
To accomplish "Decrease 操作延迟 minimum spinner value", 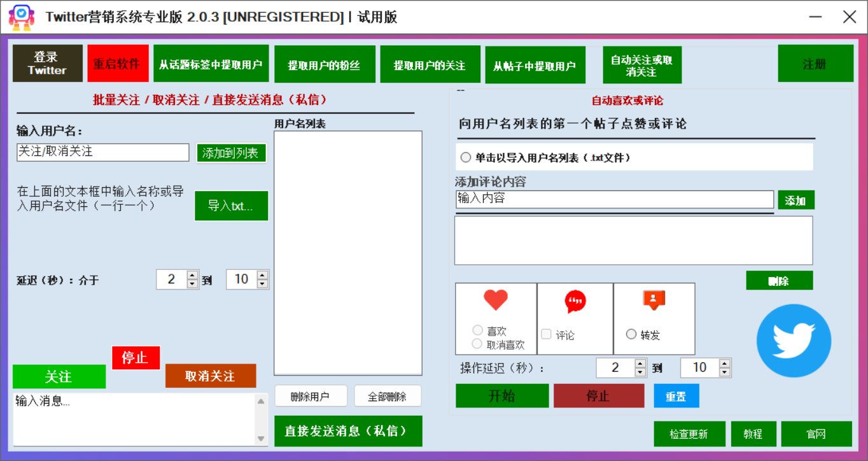I will 640,372.
